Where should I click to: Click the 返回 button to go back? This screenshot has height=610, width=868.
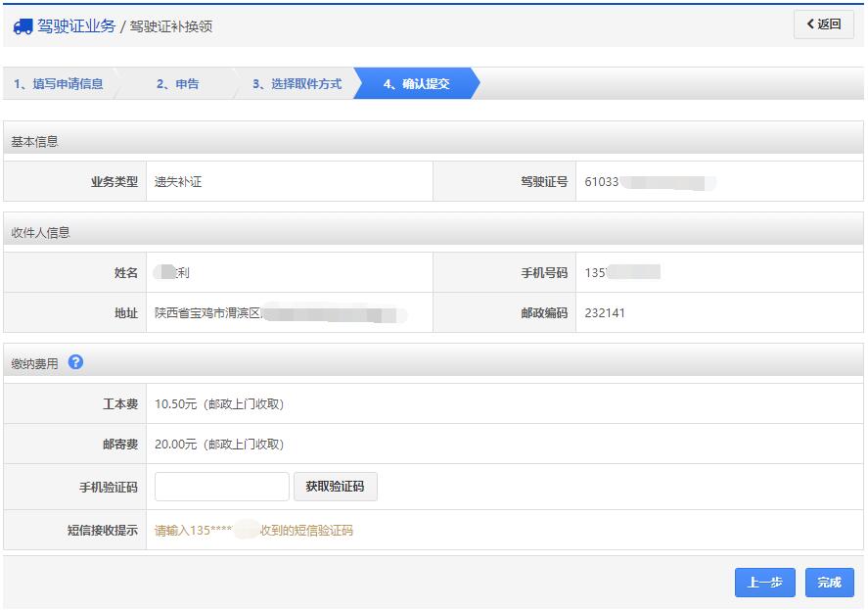(x=825, y=24)
